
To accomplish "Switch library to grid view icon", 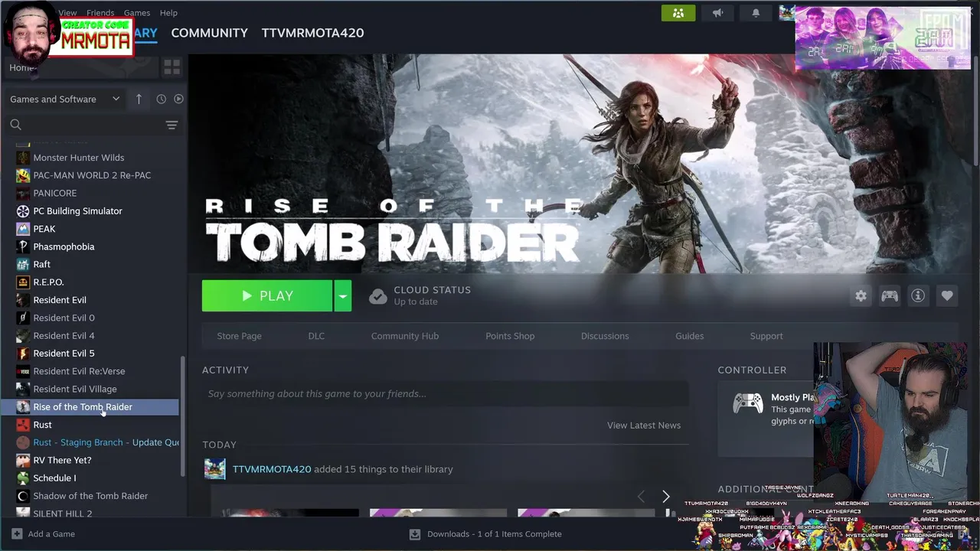I will [x=171, y=67].
